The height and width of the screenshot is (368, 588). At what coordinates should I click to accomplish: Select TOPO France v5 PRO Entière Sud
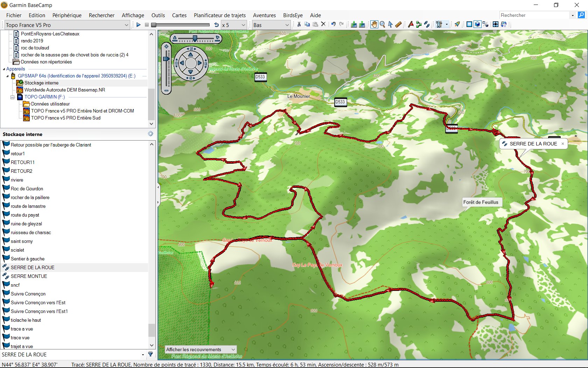pos(65,118)
